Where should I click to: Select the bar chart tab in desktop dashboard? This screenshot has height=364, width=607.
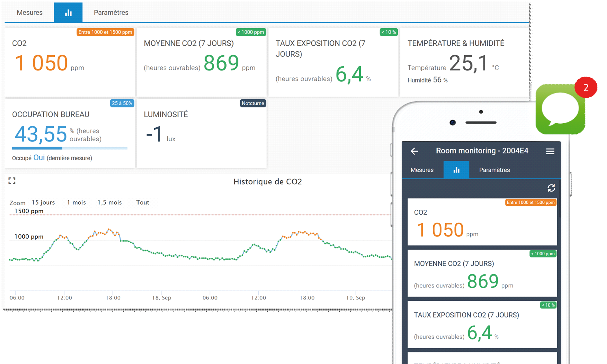pyautogui.click(x=68, y=12)
